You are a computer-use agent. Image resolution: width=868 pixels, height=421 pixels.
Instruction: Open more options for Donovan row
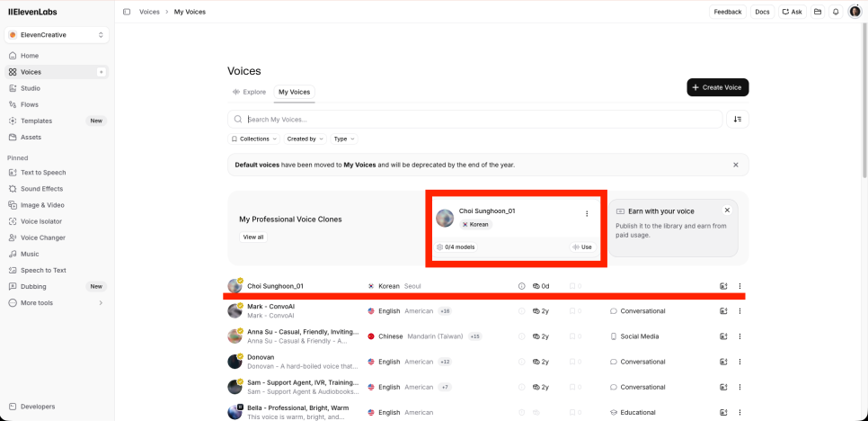[x=740, y=362]
